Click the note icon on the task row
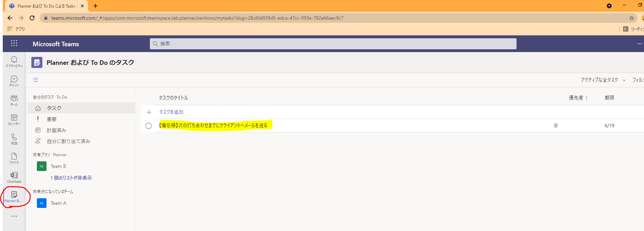The image size is (644, 231). 556,126
